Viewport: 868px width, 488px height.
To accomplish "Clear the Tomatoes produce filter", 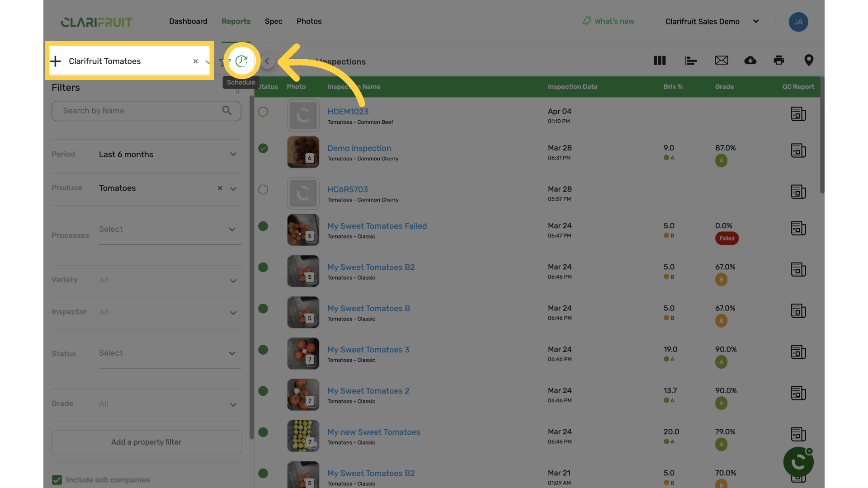I will pos(220,188).
